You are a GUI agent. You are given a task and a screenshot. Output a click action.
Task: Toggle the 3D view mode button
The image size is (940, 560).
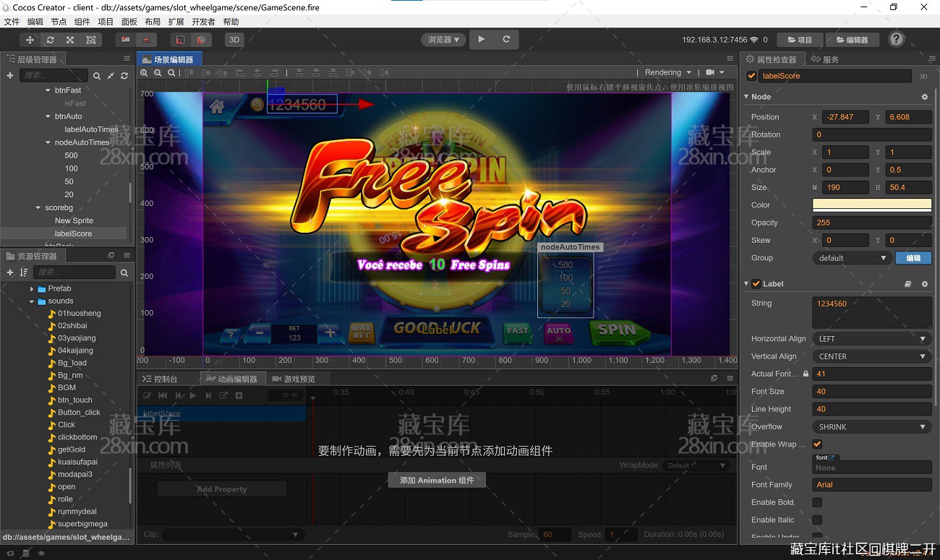(x=234, y=40)
